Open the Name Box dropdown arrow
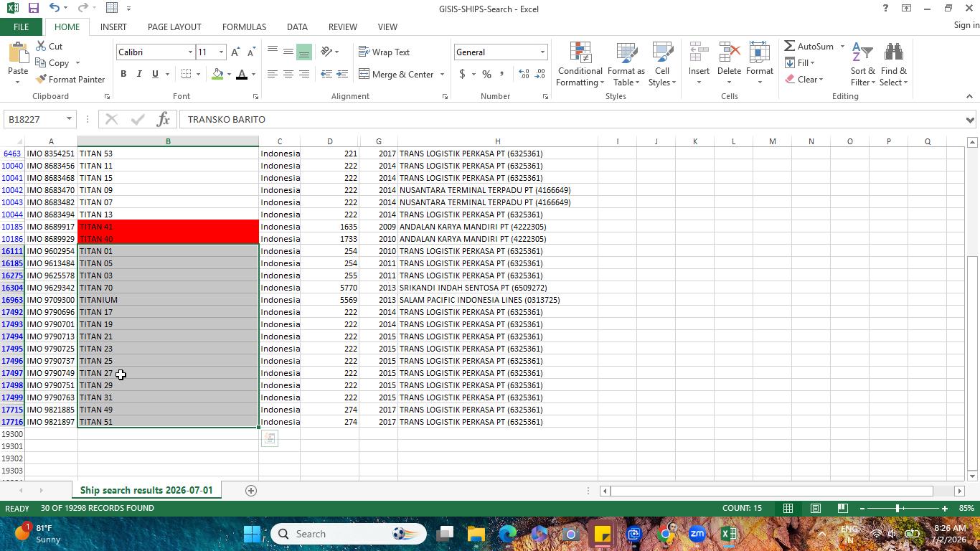 click(69, 119)
